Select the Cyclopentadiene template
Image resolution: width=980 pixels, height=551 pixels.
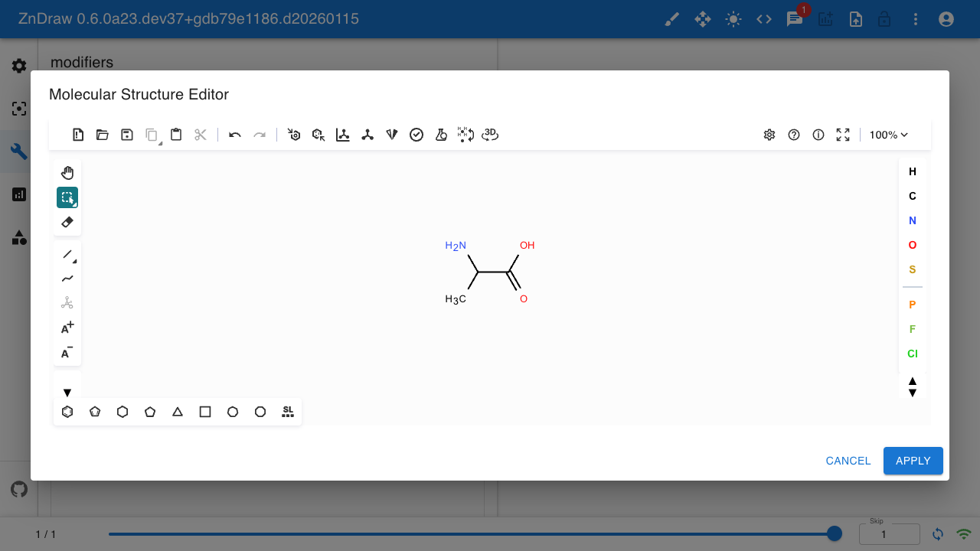(x=95, y=412)
